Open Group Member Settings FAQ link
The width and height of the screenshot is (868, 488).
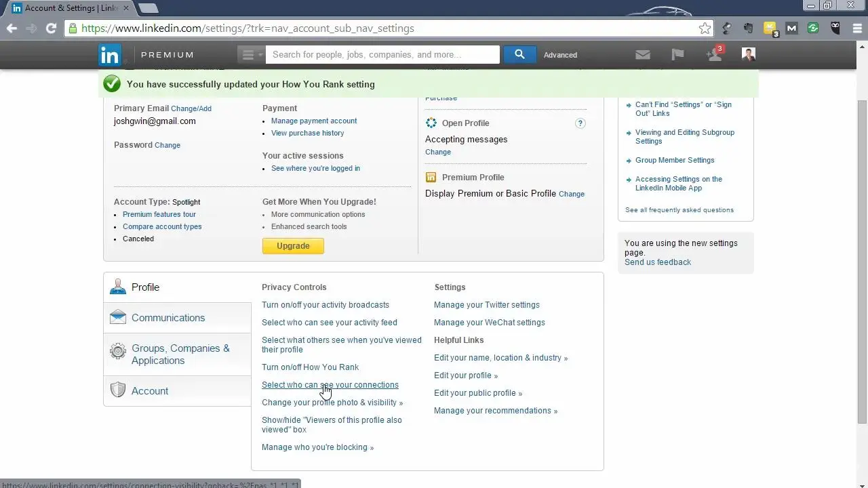(675, 161)
